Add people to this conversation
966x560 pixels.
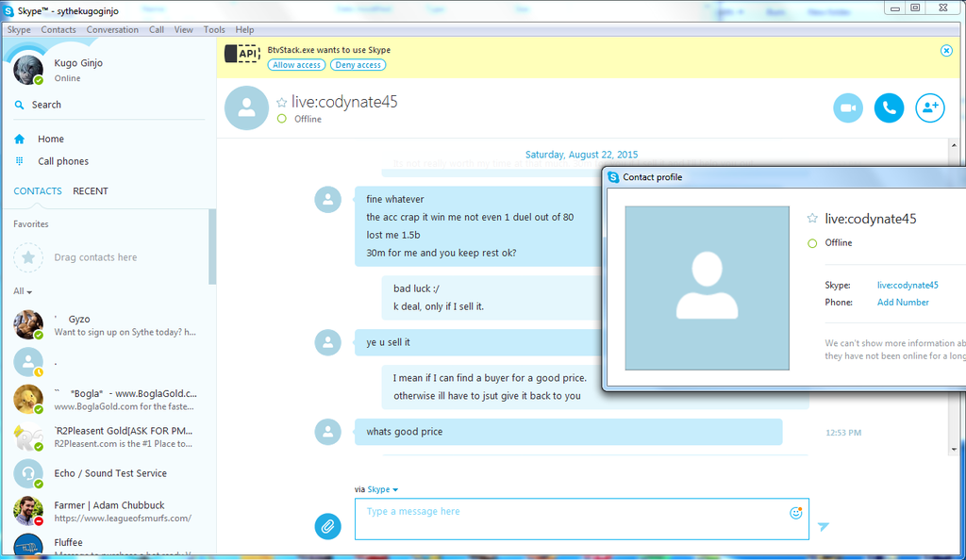(929, 107)
